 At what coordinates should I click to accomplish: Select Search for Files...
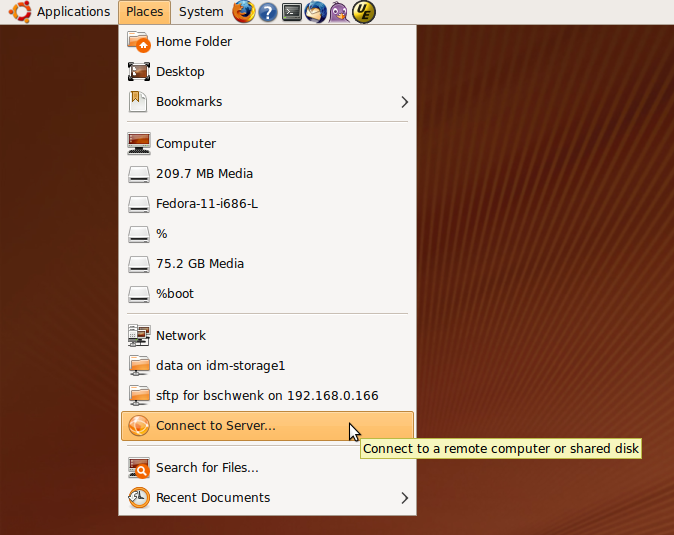(x=267, y=468)
